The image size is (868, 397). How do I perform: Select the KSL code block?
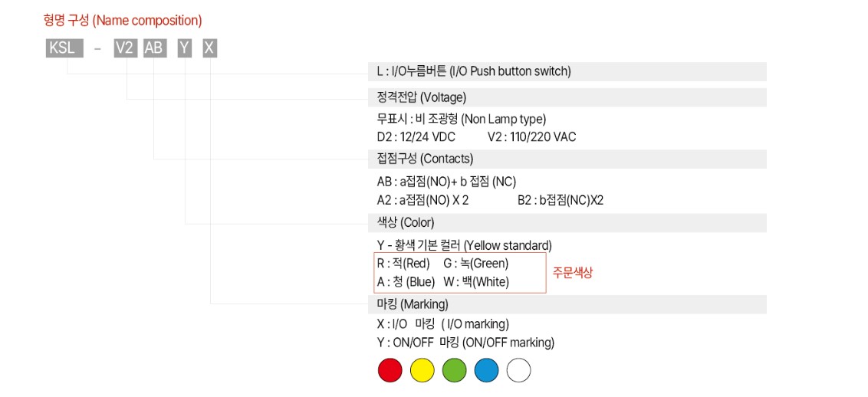pos(64,48)
